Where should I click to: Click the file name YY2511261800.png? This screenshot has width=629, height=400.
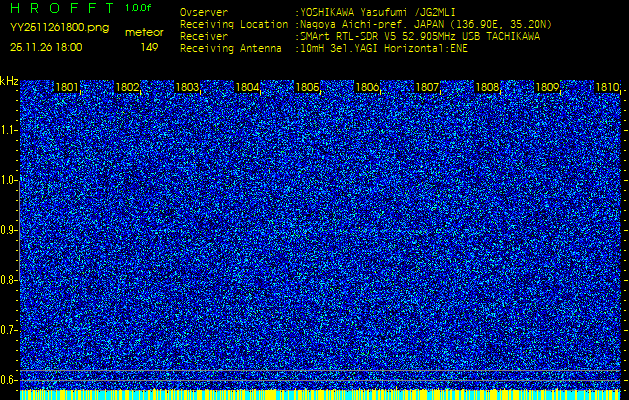[x=59, y=28]
